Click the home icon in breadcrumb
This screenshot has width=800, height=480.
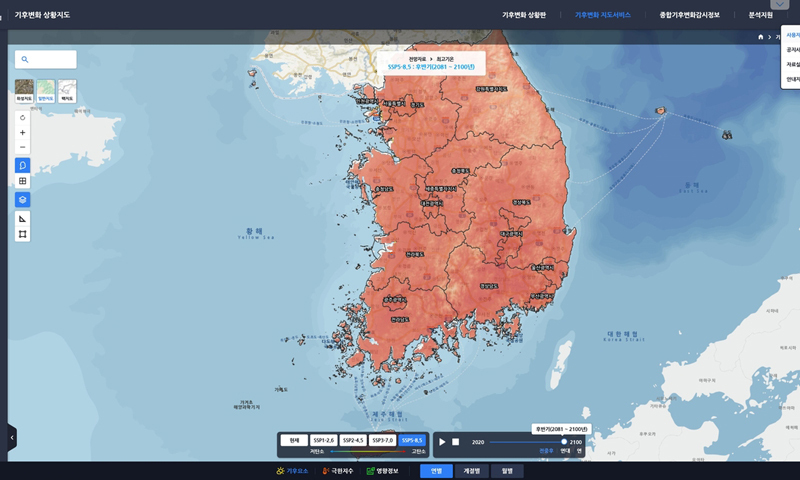coord(760,37)
